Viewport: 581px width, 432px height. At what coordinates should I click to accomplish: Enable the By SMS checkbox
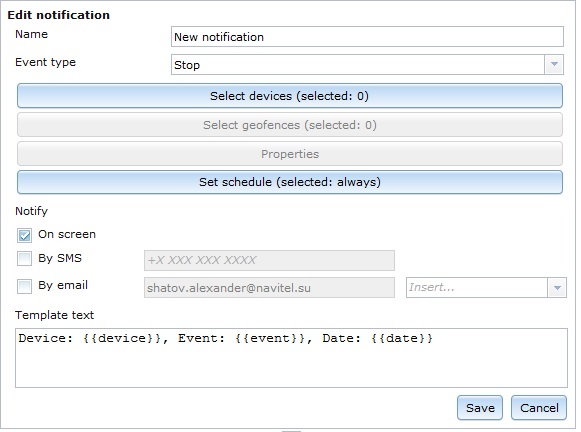(24, 259)
